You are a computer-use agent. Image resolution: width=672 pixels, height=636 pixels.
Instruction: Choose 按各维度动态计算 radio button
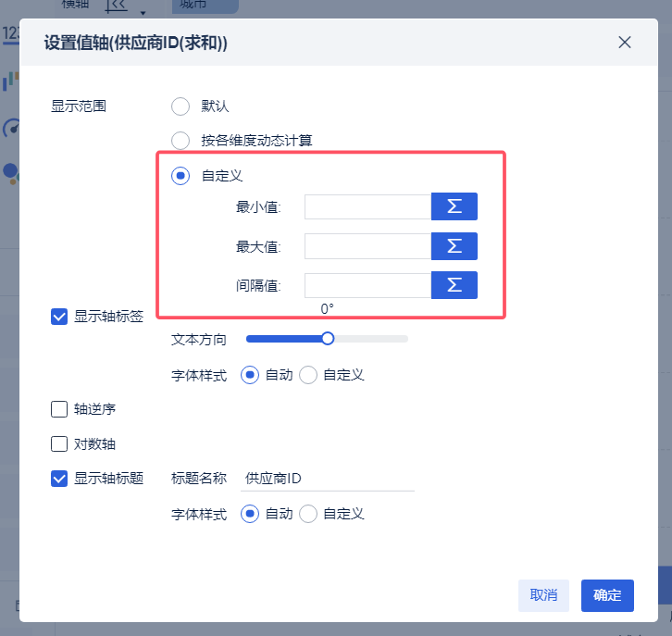pyautogui.click(x=180, y=141)
